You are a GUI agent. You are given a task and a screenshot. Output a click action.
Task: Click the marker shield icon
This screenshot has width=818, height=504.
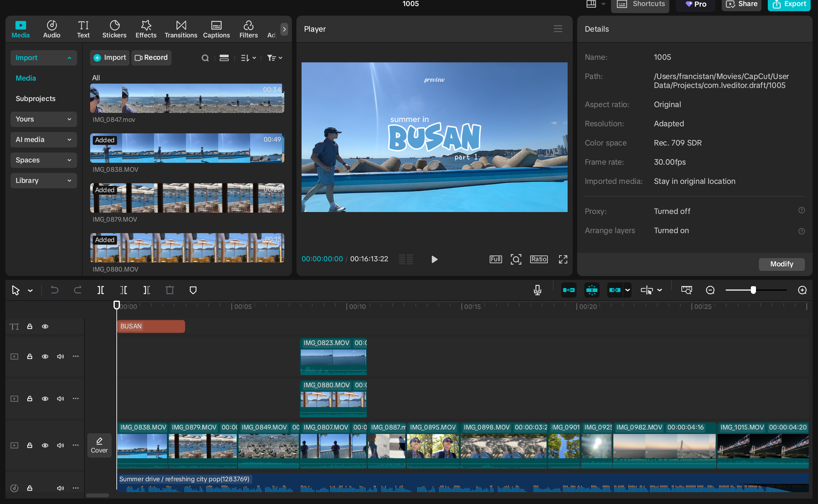193,290
